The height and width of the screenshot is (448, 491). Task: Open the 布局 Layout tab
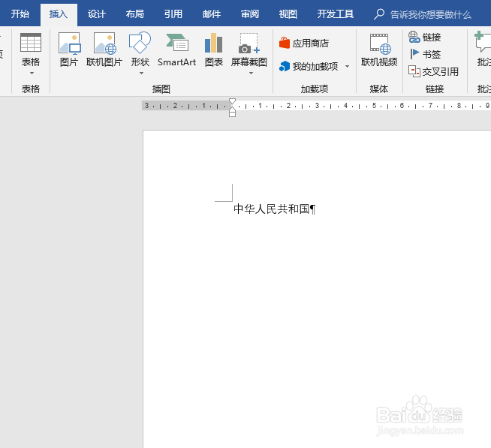point(135,14)
